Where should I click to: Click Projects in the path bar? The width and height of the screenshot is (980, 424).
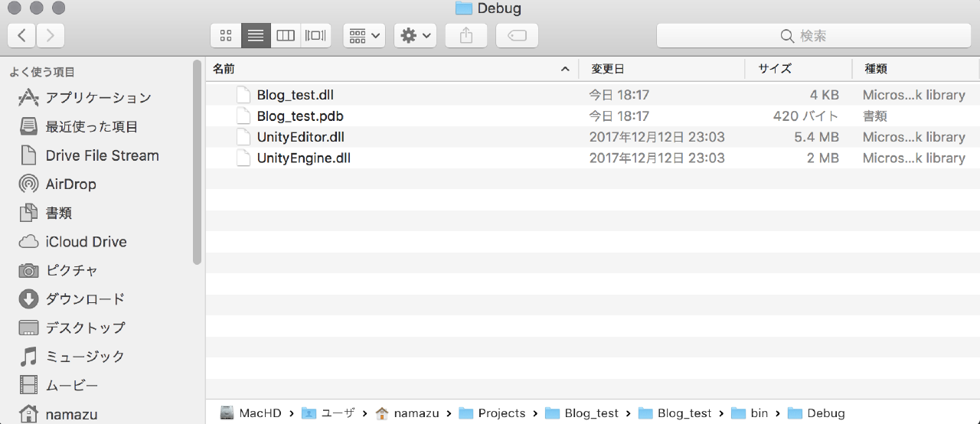[x=492, y=413]
